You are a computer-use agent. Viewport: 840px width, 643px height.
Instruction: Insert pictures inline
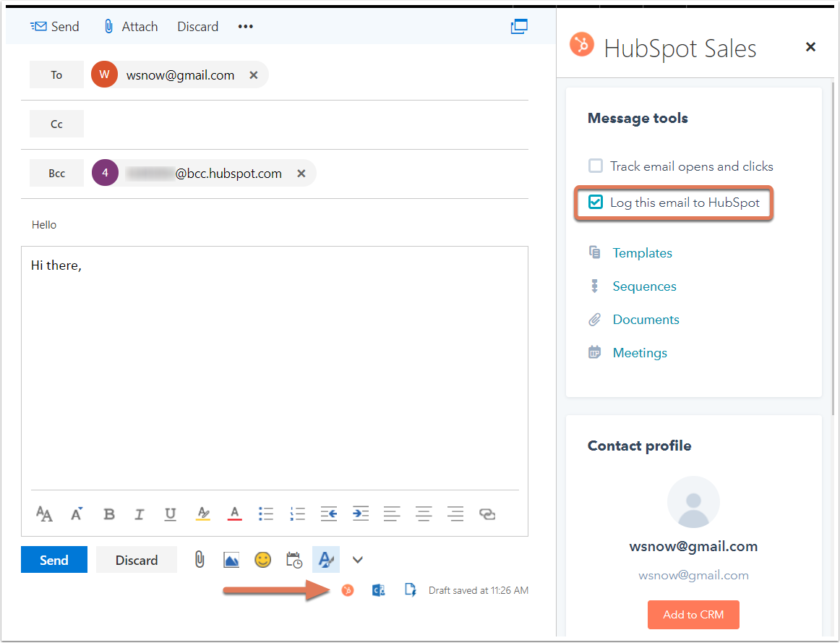tap(231, 560)
